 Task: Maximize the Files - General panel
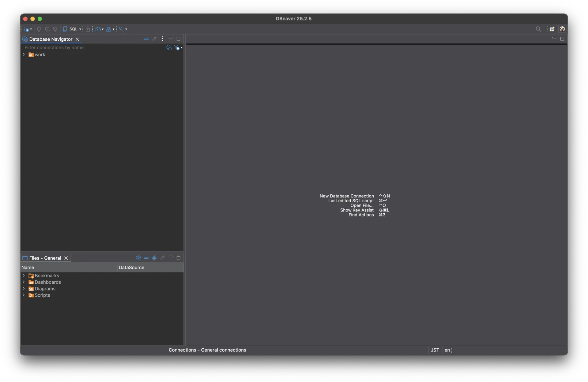click(179, 258)
